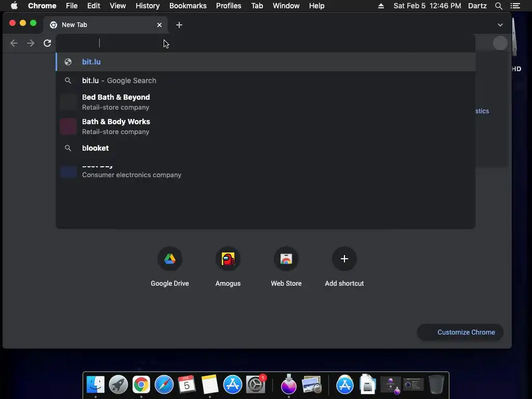This screenshot has height=399, width=532.
Task: Click Customize Chrome button
Action: click(460, 332)
